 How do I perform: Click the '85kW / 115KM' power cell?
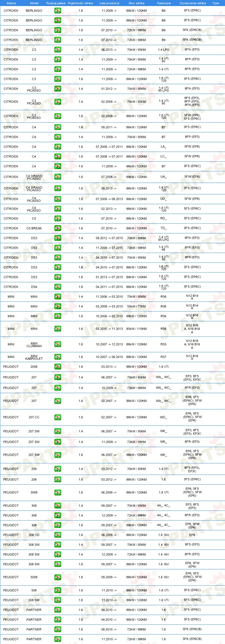(x=136, y=329)
